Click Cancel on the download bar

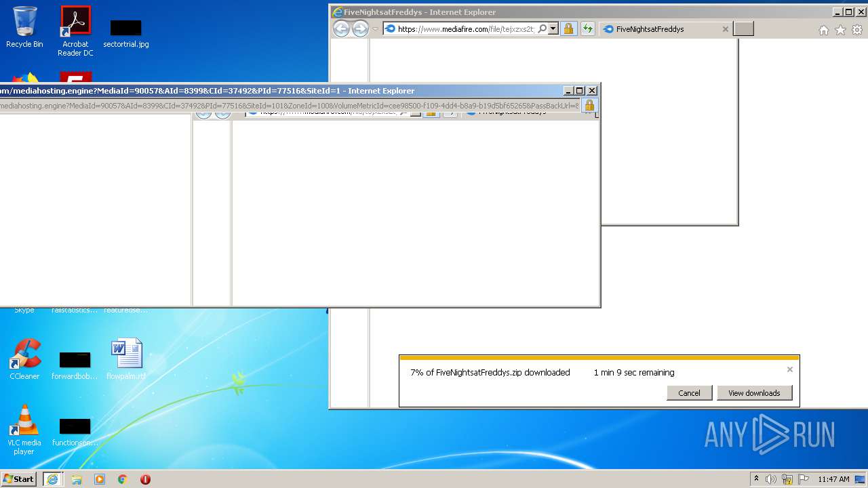pyautogui.click(x=689, y=393)
